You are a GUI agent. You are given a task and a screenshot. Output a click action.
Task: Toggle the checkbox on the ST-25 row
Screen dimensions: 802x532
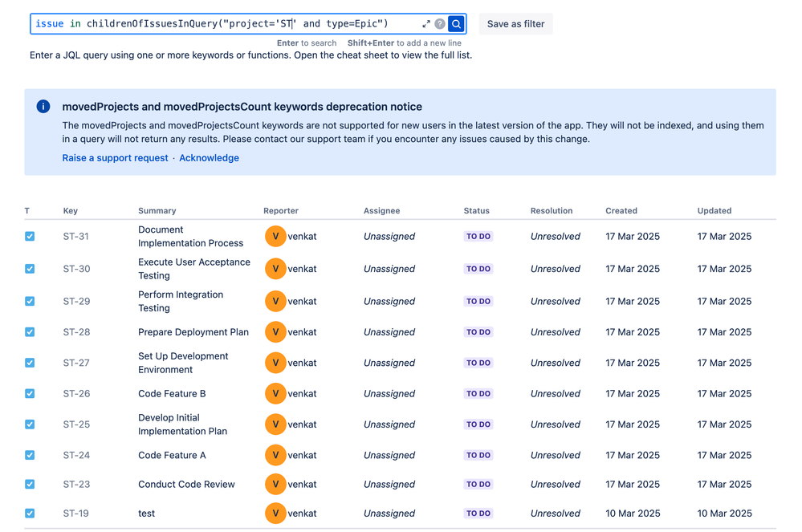pyautogui.click(x=30, y=424)
